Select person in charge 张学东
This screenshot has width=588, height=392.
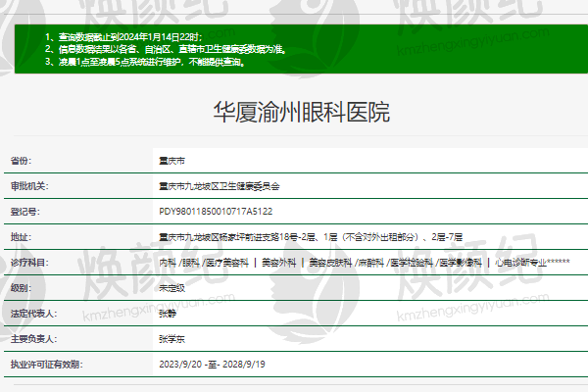coord(171,339)
